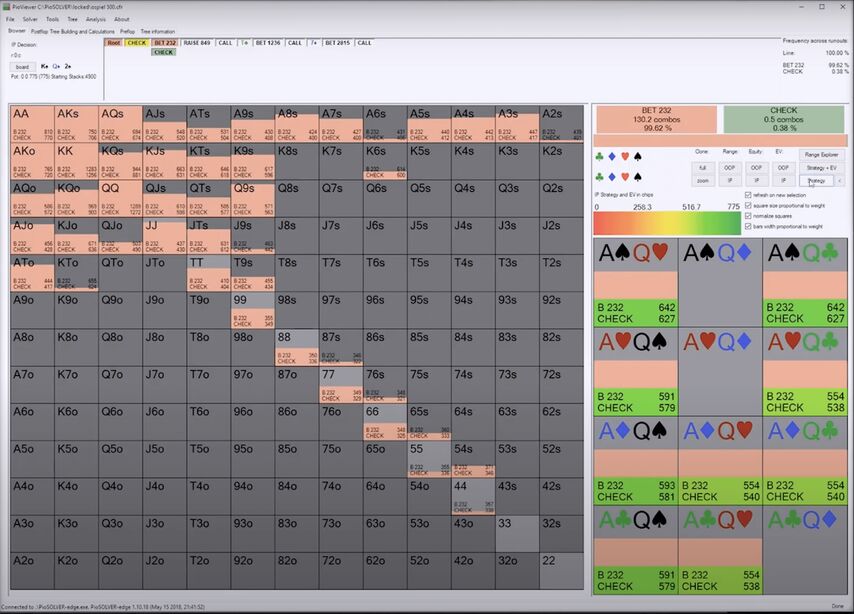
Task: Click the Strategy view button
Action: 816,180
